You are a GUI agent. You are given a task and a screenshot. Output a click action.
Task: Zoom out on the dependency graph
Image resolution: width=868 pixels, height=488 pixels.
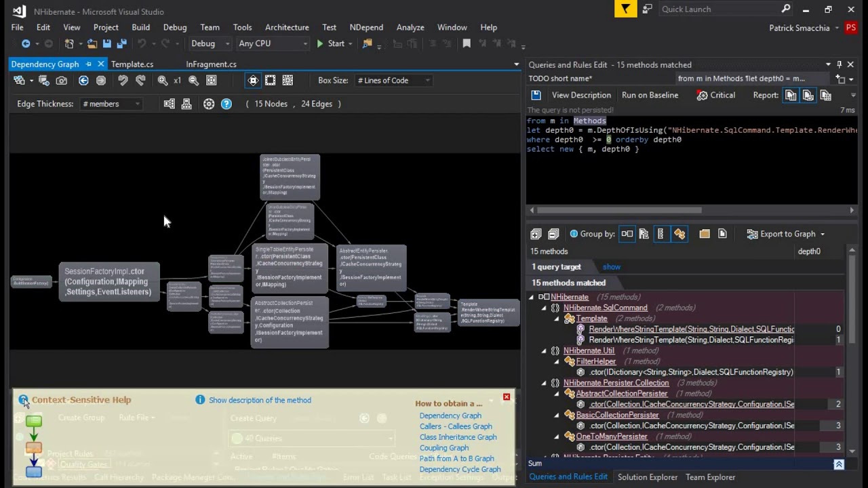pyautogui.click(x=193, y=80)
